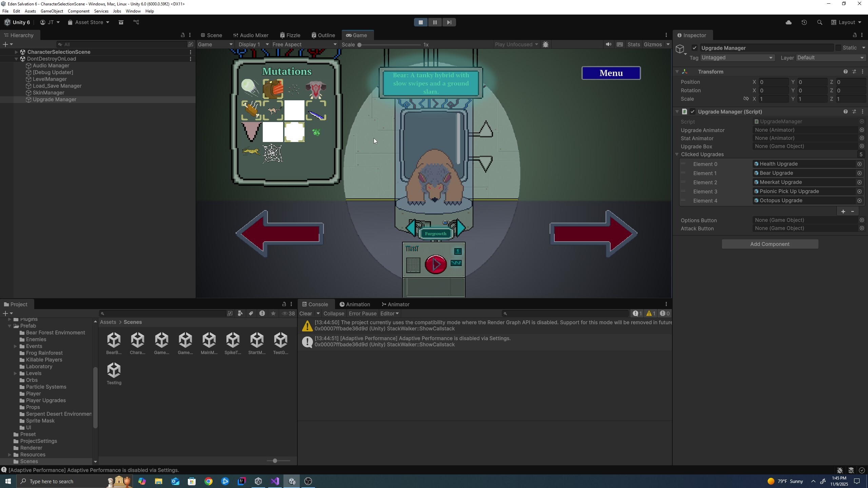Lock the Hierarchy panel
868x488 pixels.
coord(182,35)
